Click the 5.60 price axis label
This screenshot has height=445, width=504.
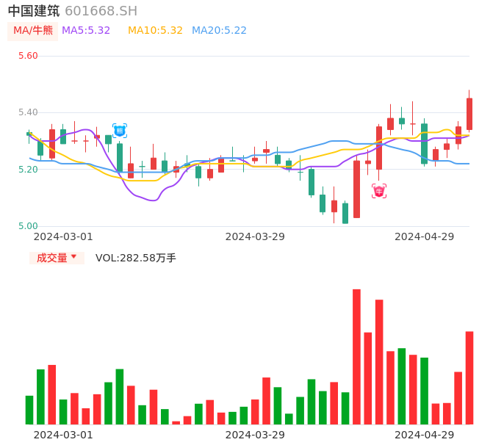pos(28,56)
